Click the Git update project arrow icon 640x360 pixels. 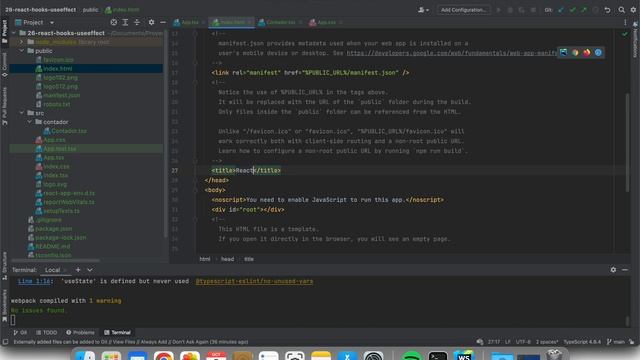click(561, 10)
